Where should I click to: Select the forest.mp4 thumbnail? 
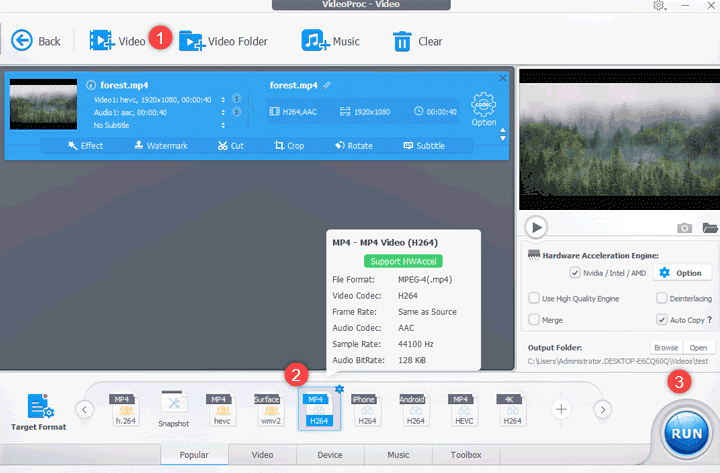pyautogui.click(x=44, y=104)
